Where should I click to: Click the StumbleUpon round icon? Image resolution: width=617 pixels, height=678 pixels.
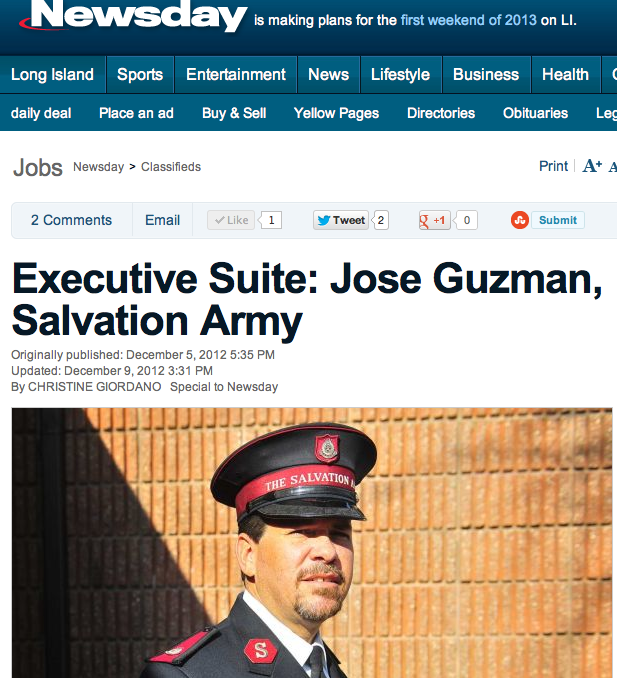pos(520,220)
